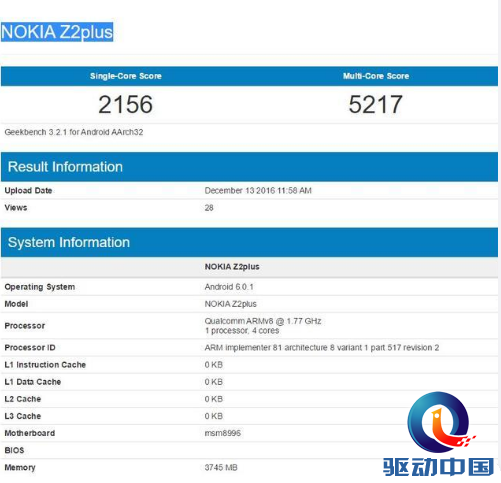Click the Geekbench 3.2.1 version text
This screenshot has width=501, height=483.
(74, 132)
